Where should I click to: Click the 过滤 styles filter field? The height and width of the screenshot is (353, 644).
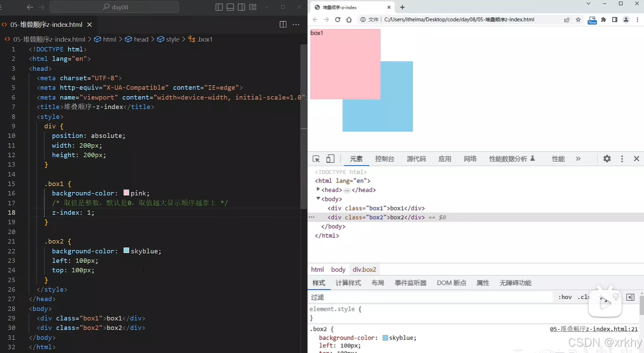[x=431, y=297]
